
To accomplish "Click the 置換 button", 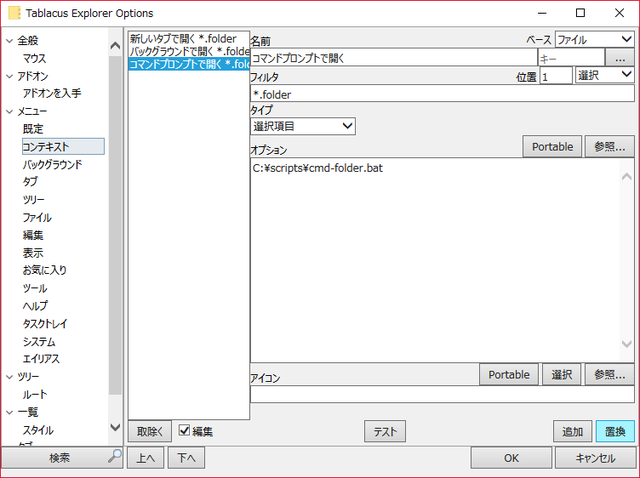I will pyautogui.click(x=615, y=431).
